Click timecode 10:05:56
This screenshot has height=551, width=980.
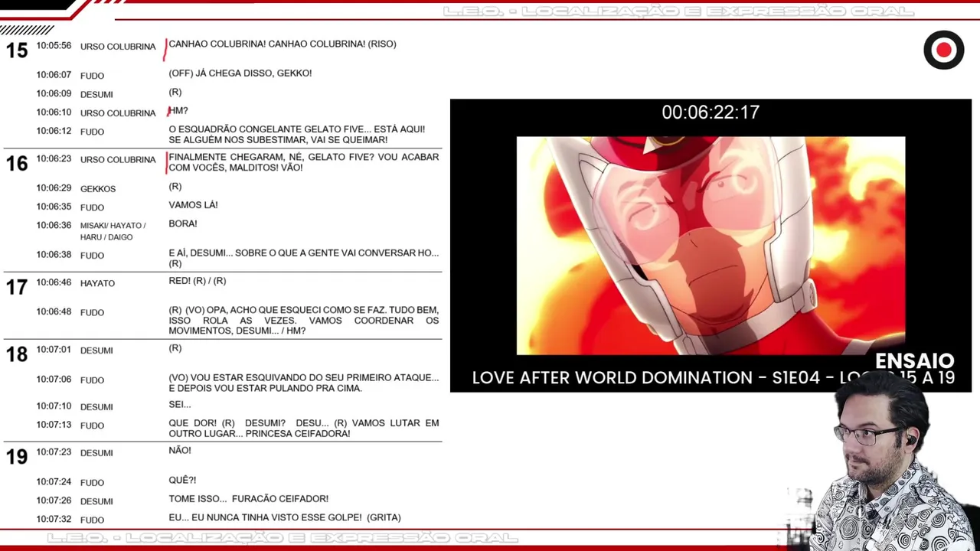[x=54, y=46]
